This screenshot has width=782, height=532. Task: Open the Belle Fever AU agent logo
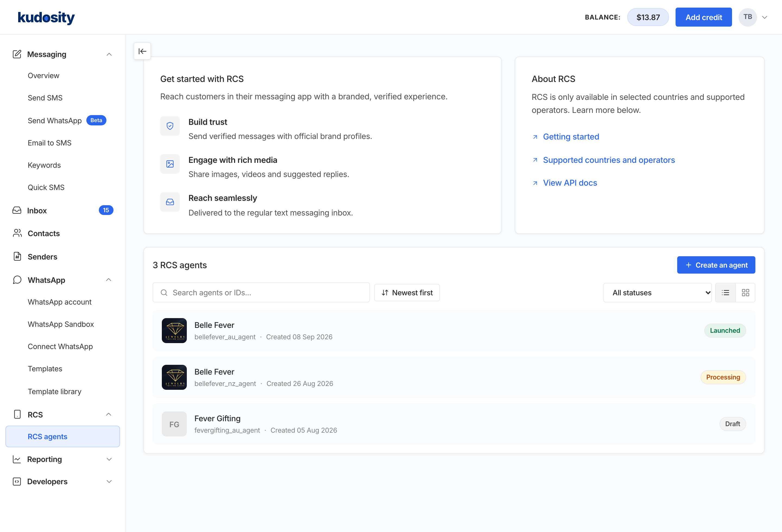[174, 331]
